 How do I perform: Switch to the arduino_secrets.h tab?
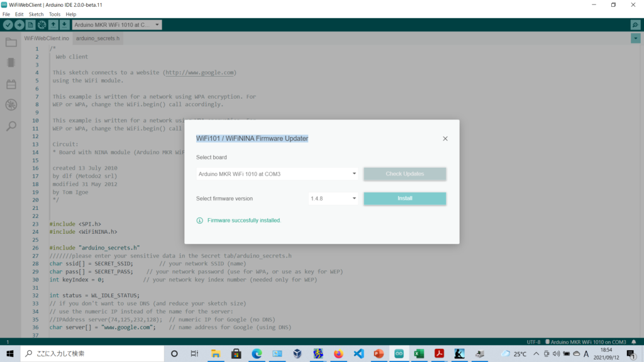coord(97,38)
